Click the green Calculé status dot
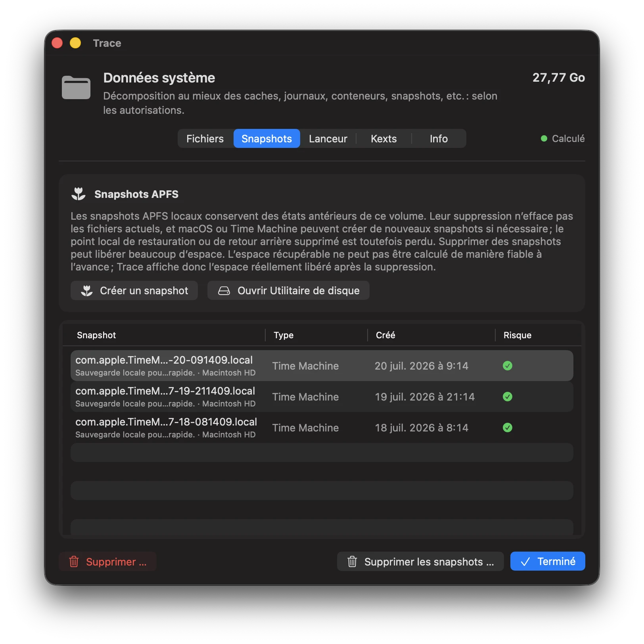This screenshot has height=644, width=644. coord(544,138)
